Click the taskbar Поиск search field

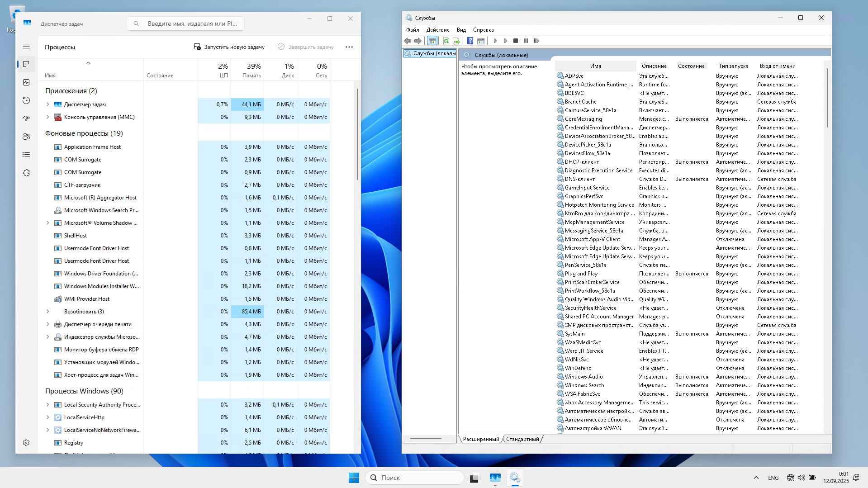pyautogui.click(x=414, y=478)
